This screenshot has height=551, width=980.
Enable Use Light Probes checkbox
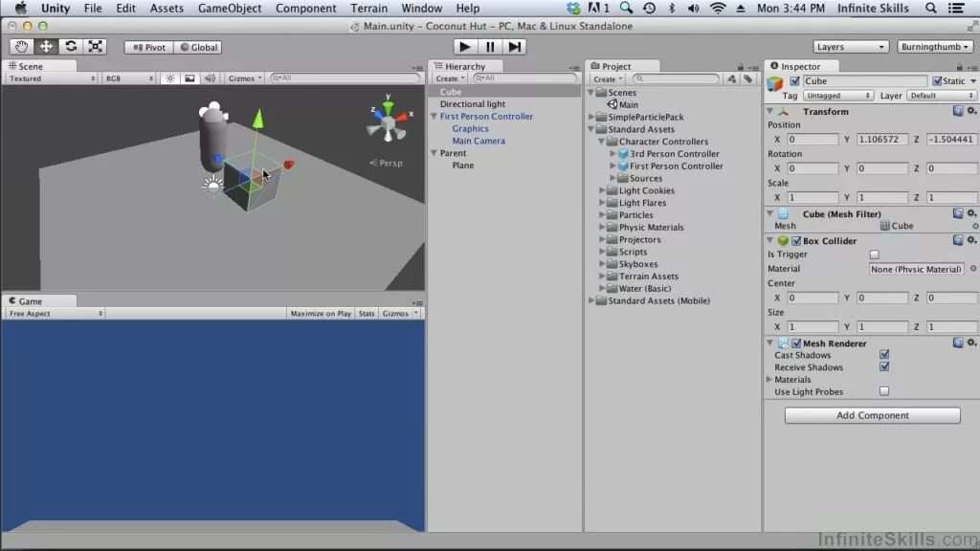click(x=883, y=391)
